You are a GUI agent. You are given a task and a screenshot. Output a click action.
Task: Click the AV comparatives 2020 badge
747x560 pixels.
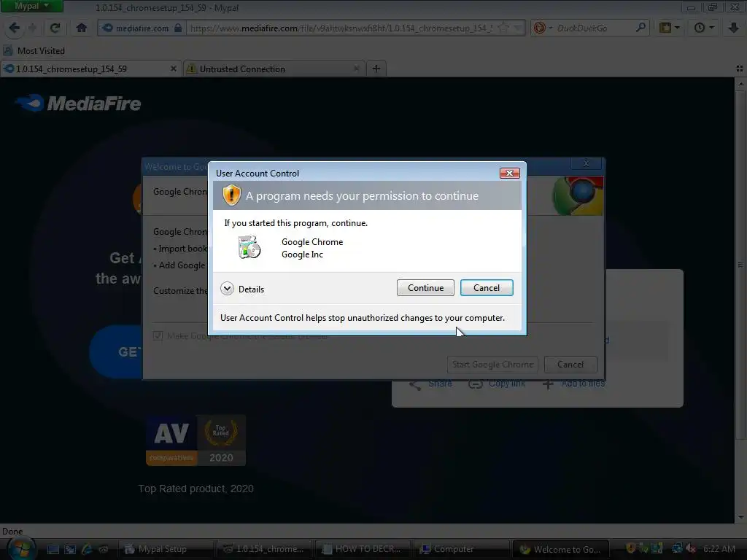click(x=196, y=440)
